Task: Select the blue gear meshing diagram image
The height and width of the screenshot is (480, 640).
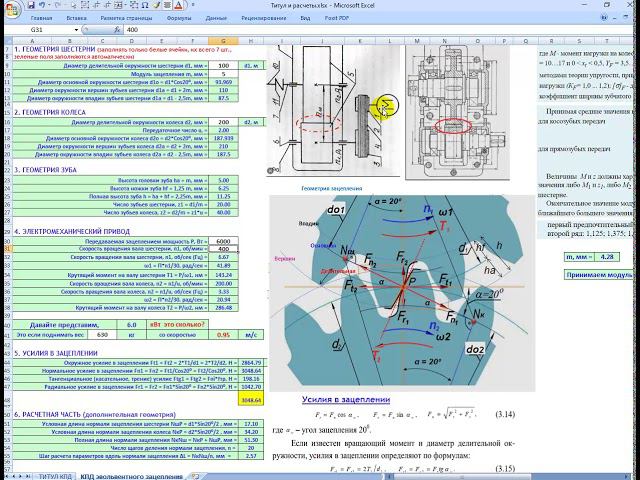Action: click(400, 290)
